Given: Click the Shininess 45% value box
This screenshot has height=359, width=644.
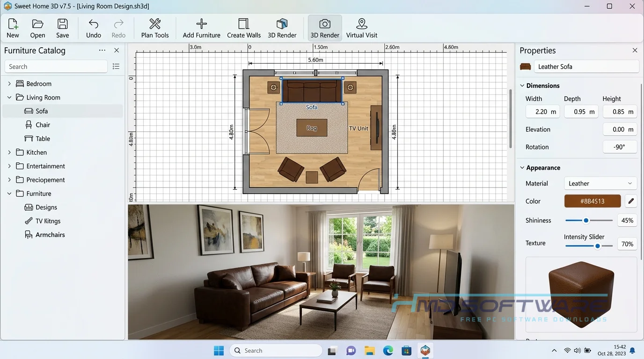Looking at the screenshot, I should [627, 220].
